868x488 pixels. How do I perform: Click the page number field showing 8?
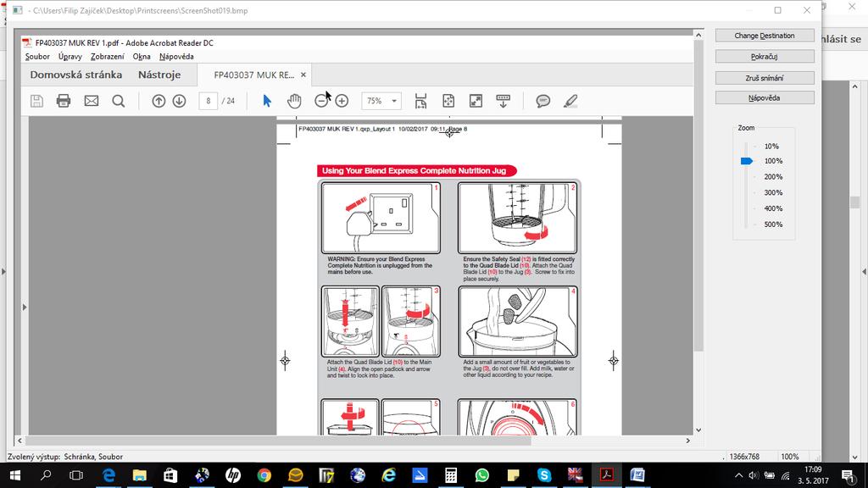coord(209,101)
